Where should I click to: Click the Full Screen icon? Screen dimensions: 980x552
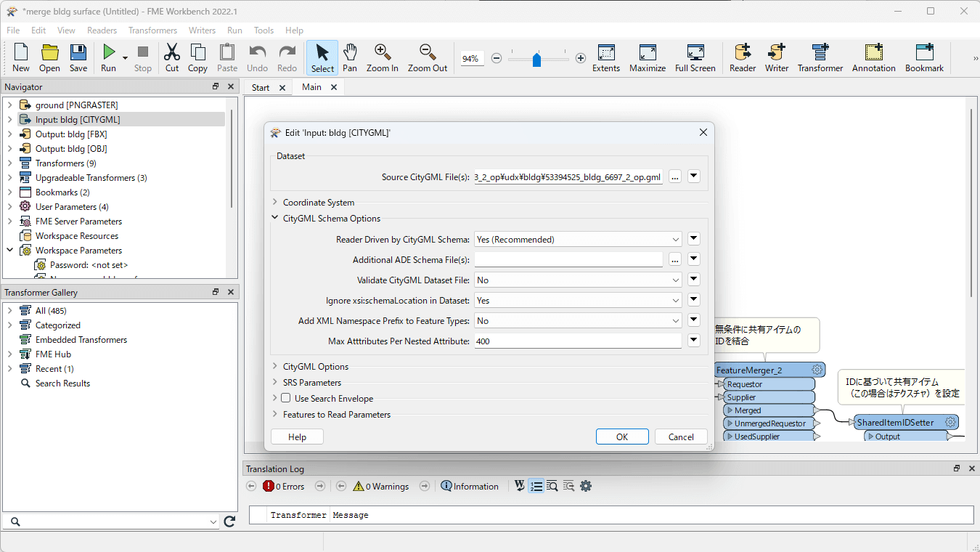click(x=695, y=52)
